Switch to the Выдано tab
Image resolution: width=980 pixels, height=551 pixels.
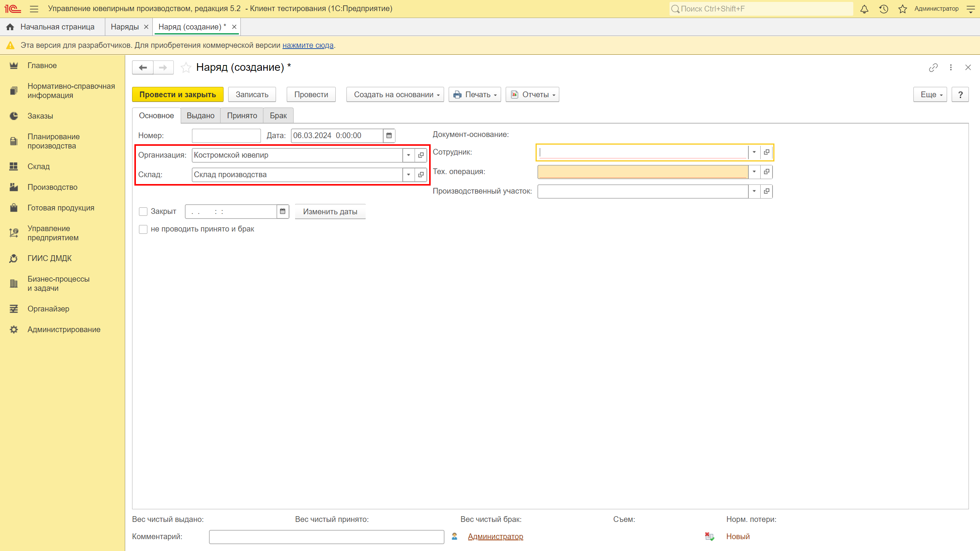coord(201,116)
